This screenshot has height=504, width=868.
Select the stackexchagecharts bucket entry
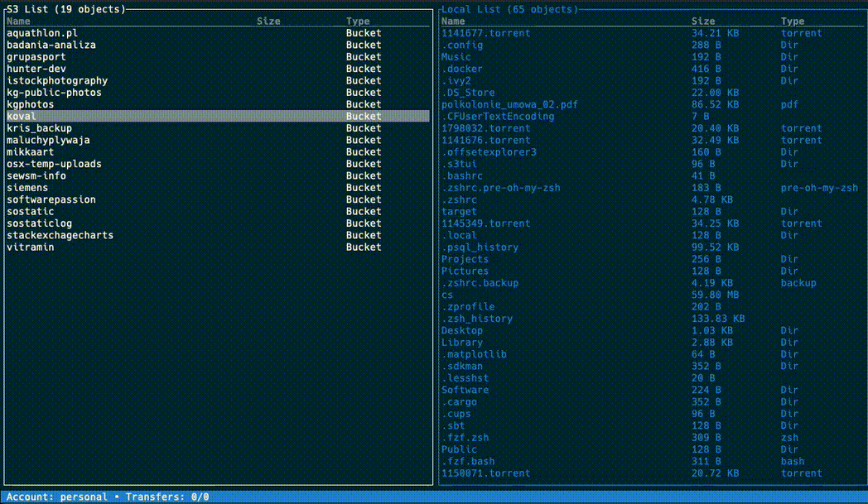click(60, 235)
